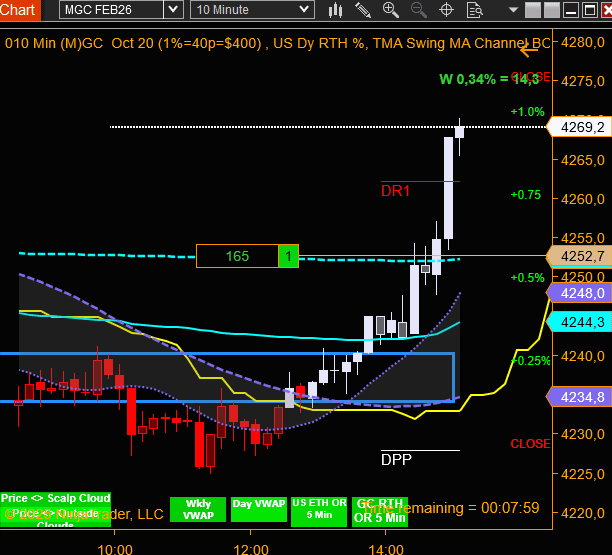Select the Chart tab

[x=20, y=9]
